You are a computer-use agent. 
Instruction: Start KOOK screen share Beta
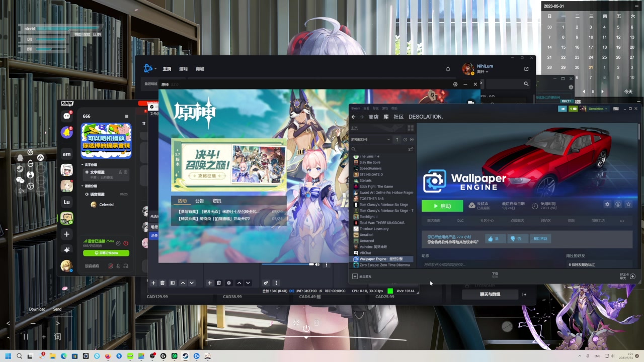106,253
